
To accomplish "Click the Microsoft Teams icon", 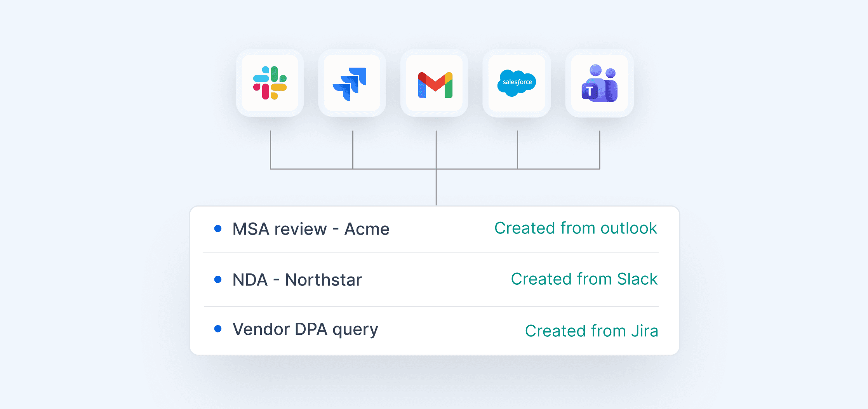I will coord(600,83).
